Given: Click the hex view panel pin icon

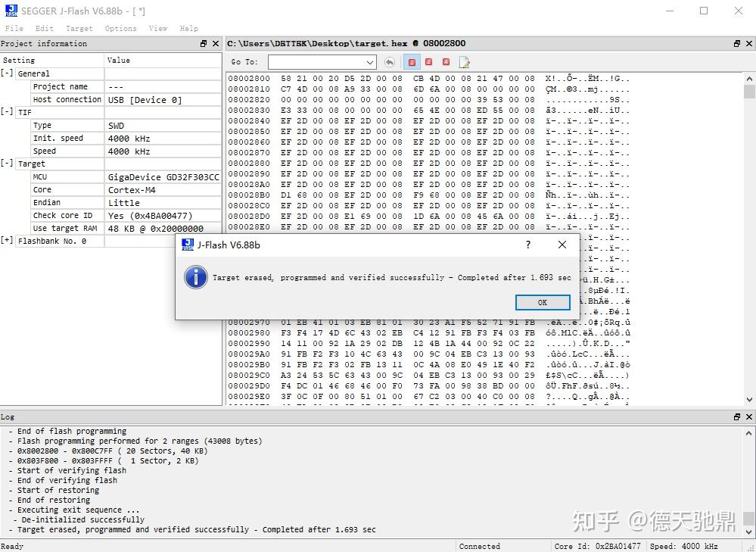Looking at the screenshot, I should tap(736, 43).
